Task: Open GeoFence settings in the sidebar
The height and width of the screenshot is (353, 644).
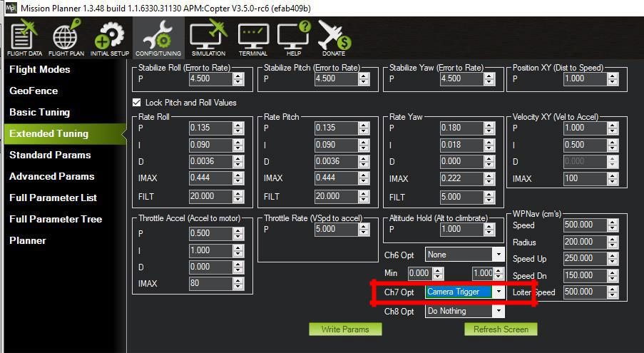Action: pos(34,91)
